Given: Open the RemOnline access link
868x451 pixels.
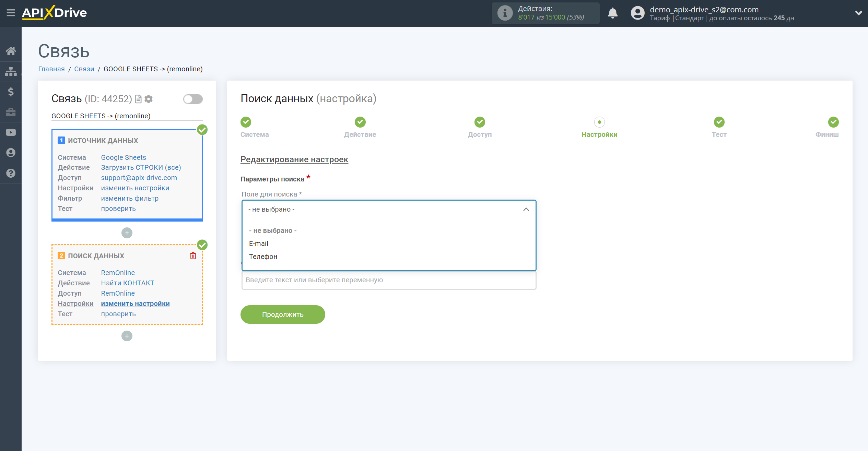Looking at the screenshot, I should [x=118, y=293].
